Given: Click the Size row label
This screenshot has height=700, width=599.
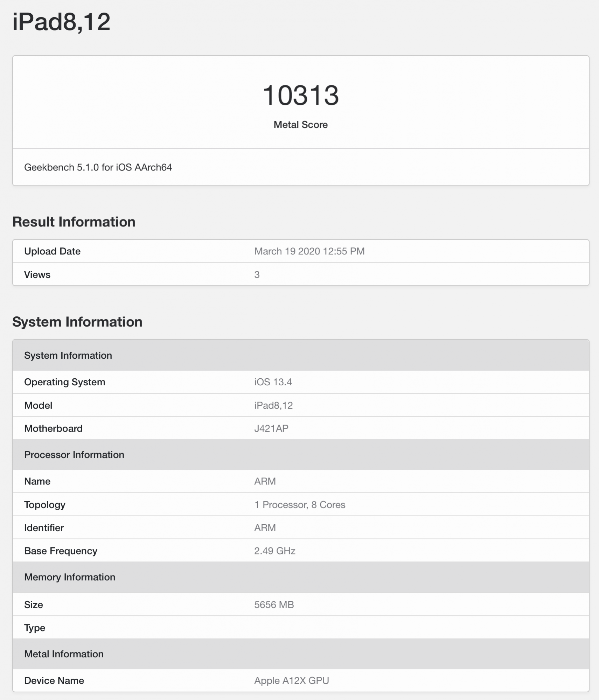Looking at the screenshot, I should [34, 605].
